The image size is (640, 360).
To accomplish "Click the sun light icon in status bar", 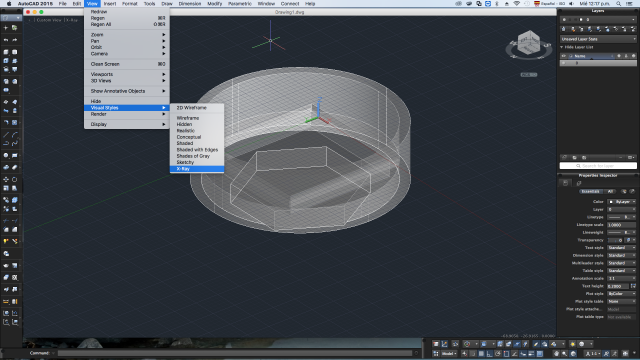I will pos(573,344).
